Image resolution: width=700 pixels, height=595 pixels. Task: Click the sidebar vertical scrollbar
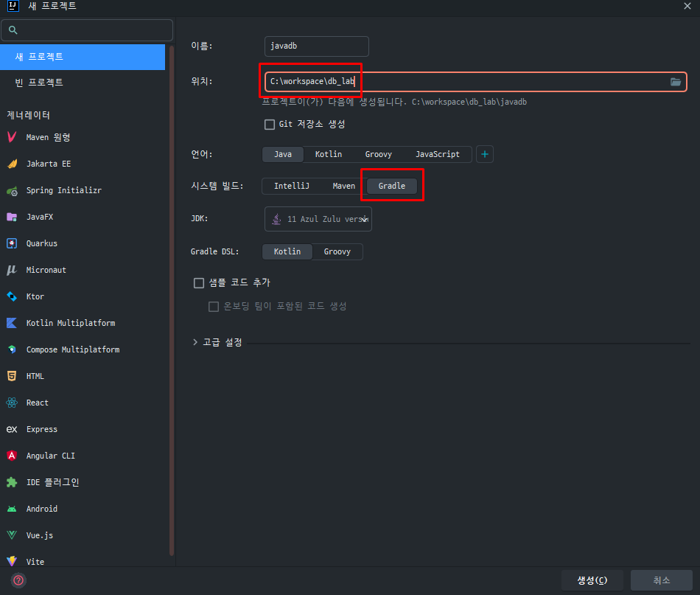(172, 299)
